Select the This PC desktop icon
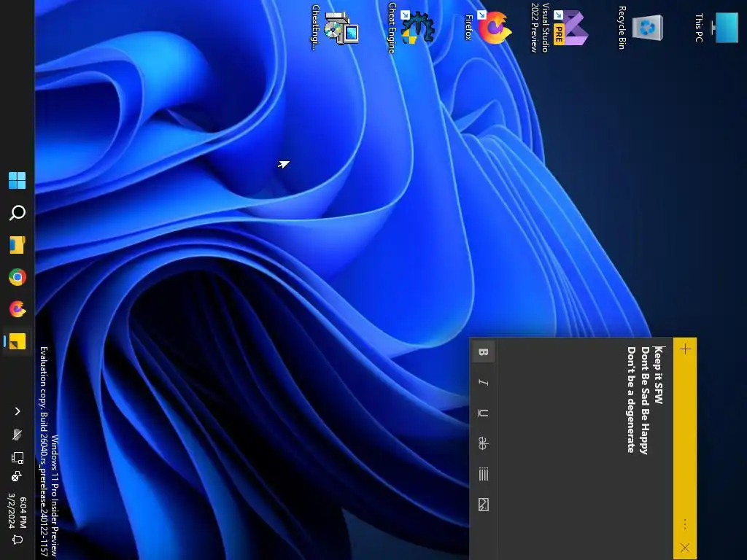This screenshot has width=747, height=560. [718, 27]
